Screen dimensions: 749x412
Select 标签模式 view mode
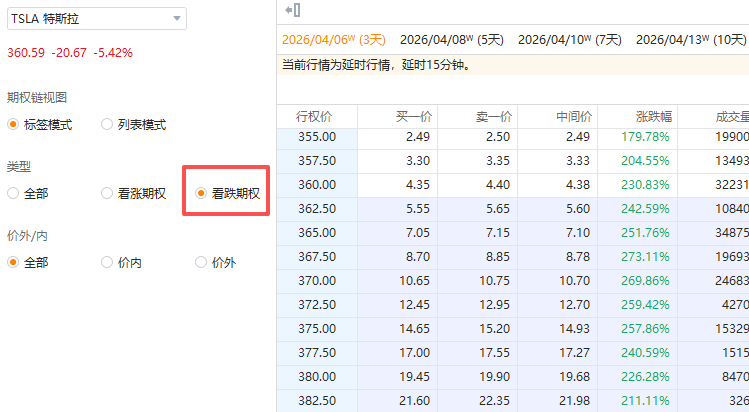[40, 125]
